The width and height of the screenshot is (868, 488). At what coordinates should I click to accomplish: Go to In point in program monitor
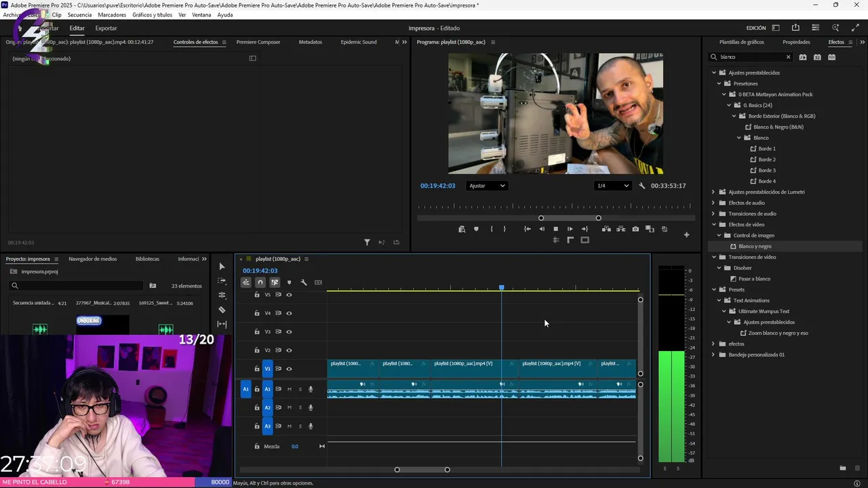(x=528, y=229)
